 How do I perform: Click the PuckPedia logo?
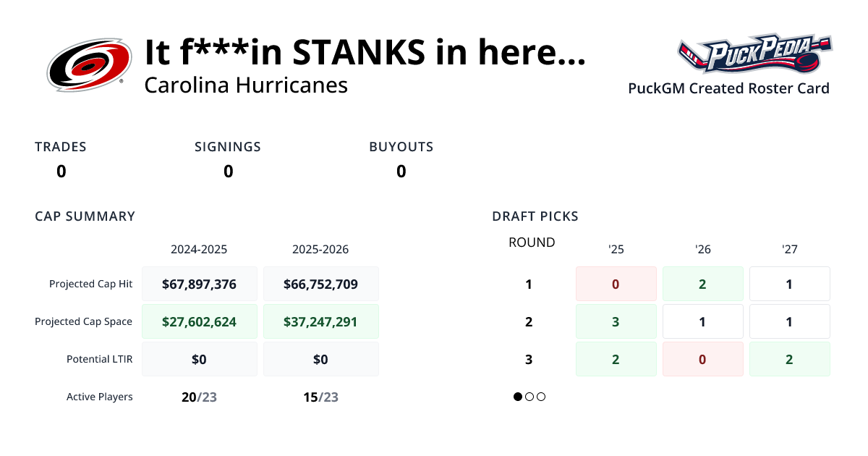coord(754,54)
